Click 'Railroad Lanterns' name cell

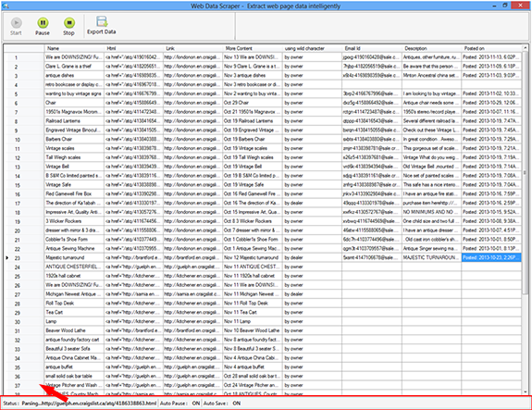click(74, 121)
